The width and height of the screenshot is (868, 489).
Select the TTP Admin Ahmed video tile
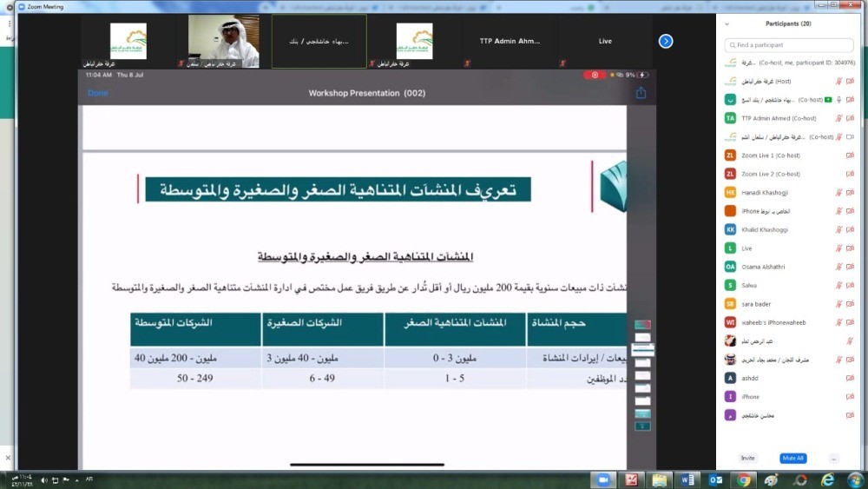(510, 41)
